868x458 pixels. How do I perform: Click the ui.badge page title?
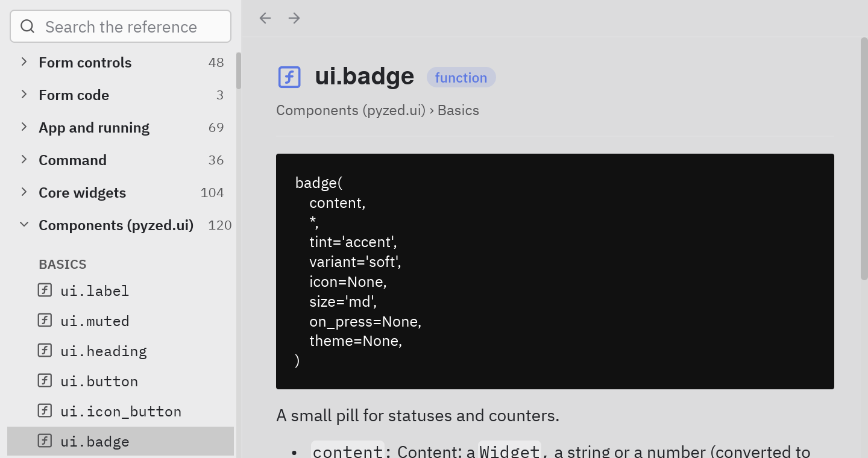pyautogui.click(x=365, y=77)
